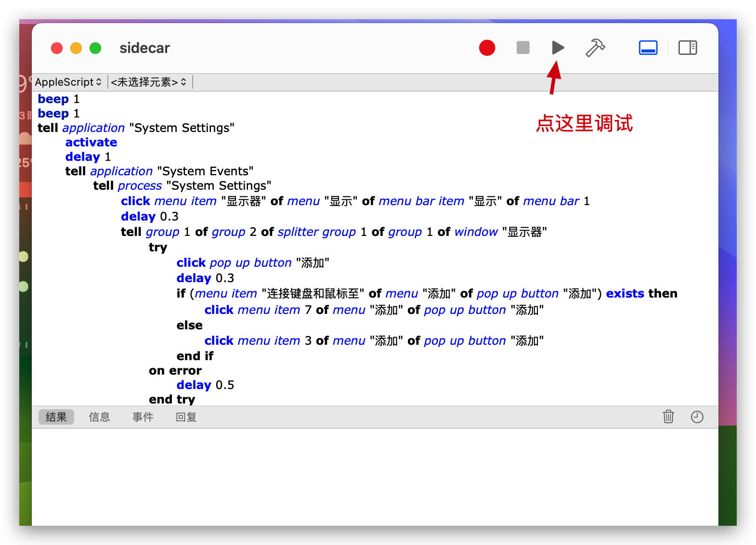Click in the empty result output area
Viewport: 756px width, 545px height.
pyautogui.click(x=375, y=477)
